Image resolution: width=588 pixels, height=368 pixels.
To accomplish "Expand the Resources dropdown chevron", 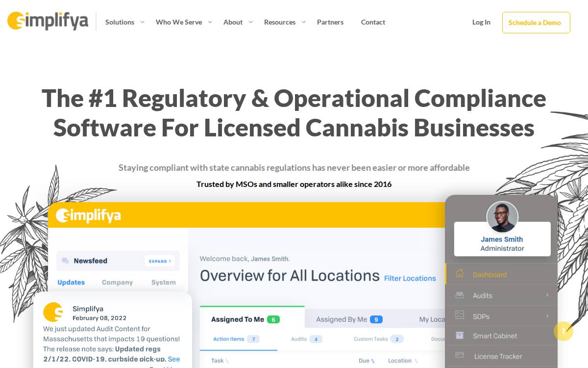I will click(x=303, y=22).
